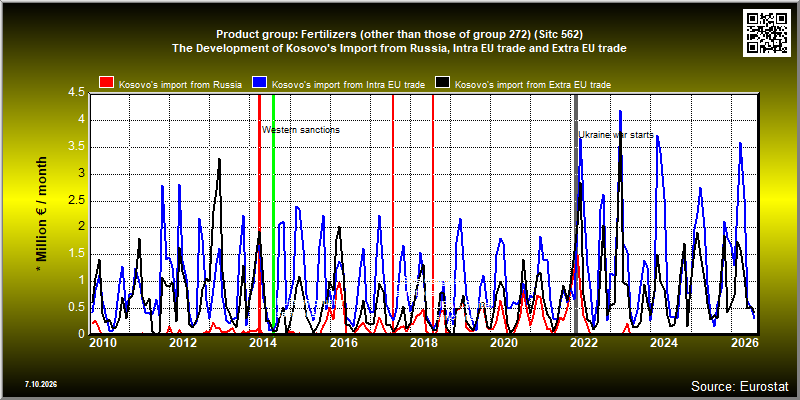The width and height of the screenshot is (800, 400).
Task: Click the blue Intra EU legend swatch
Action: pos(260,83)
